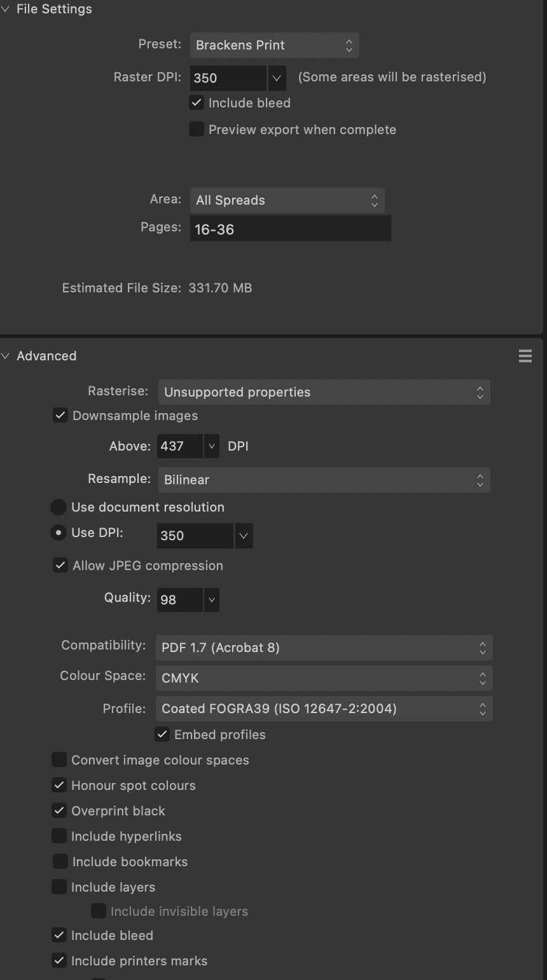Click the Pages range field

pos(291,229)
